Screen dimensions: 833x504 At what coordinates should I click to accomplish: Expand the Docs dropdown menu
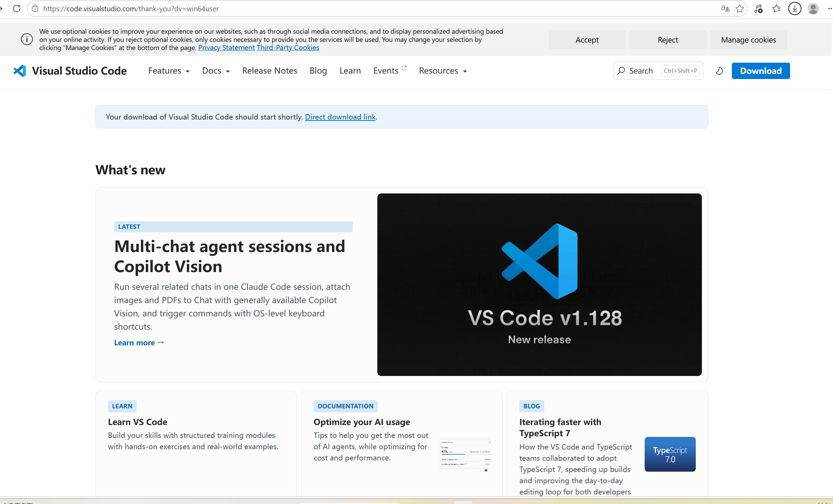tap(216, 70)
